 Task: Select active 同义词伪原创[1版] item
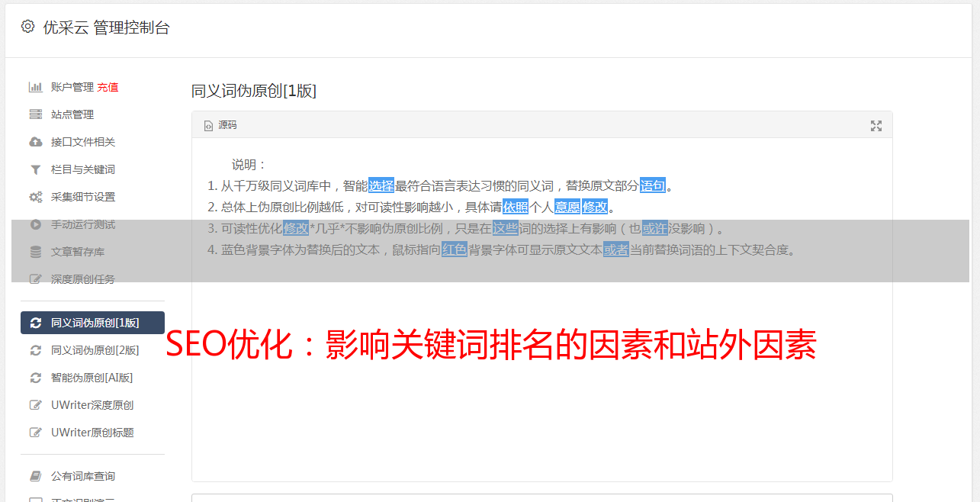point(92,323)
